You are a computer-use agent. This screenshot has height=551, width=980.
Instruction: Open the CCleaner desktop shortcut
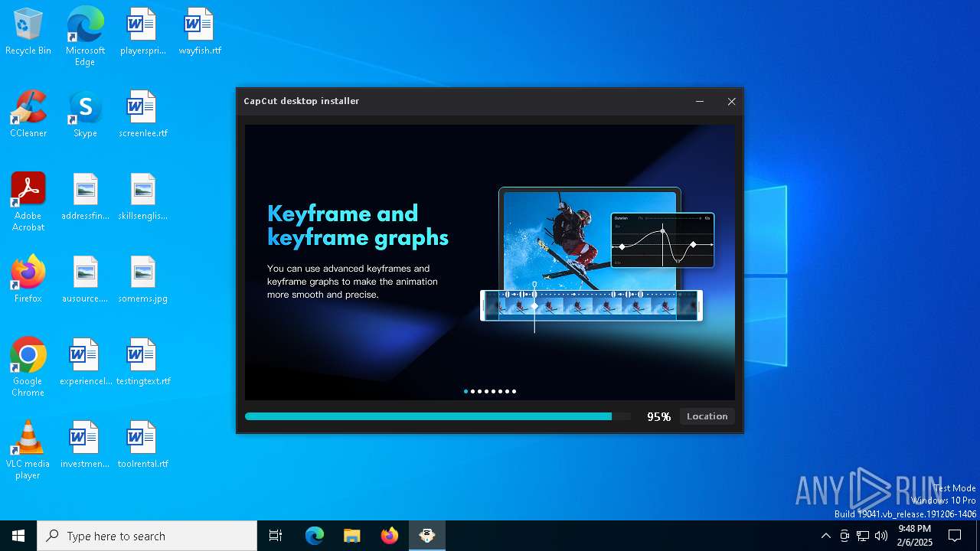28,114
